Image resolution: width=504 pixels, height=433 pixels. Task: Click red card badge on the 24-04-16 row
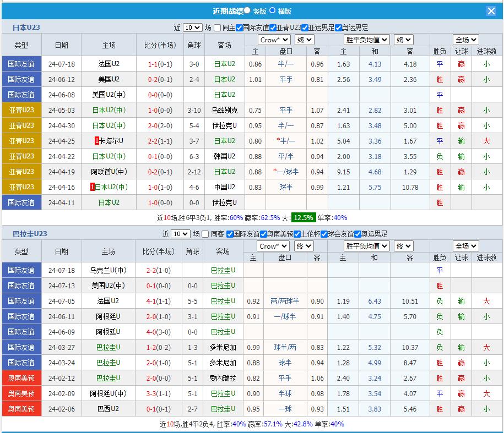(x=93, y=187)
